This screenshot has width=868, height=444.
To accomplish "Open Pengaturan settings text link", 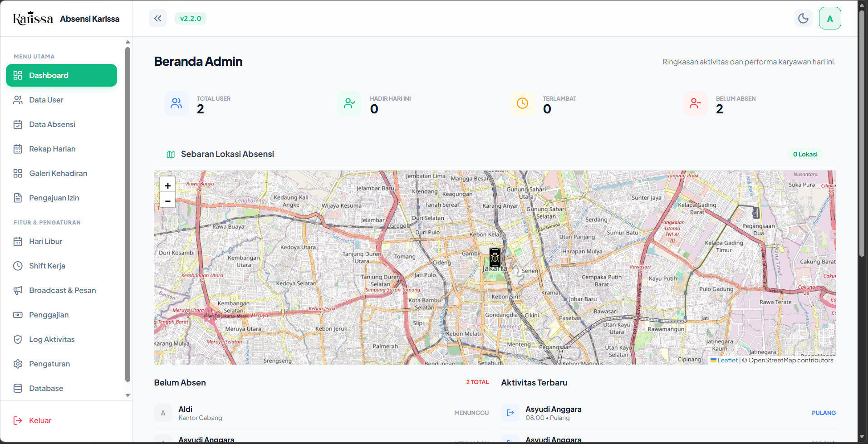I will click(49, 364).
